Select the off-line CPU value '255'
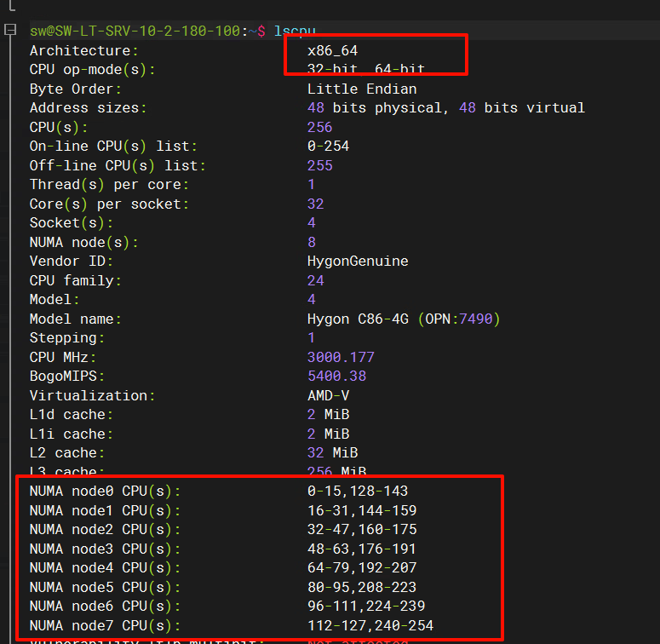 click(x=320, y=165)
